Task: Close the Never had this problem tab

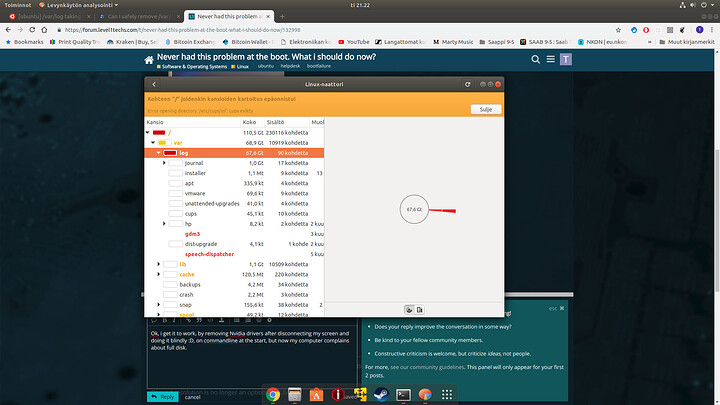Action: point(268,17)
